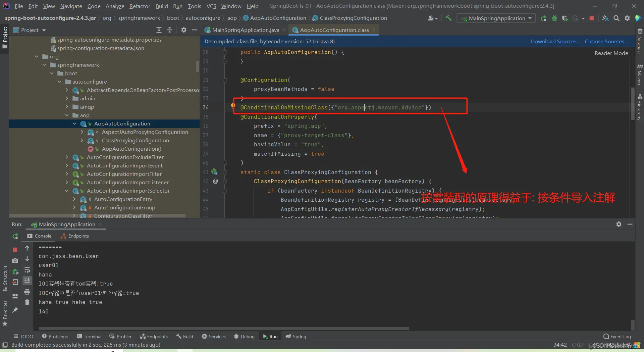The width and height of the screenshot is (644, 352).
Task: Minimize the Run tool window
Action: [x=630, y=224]
